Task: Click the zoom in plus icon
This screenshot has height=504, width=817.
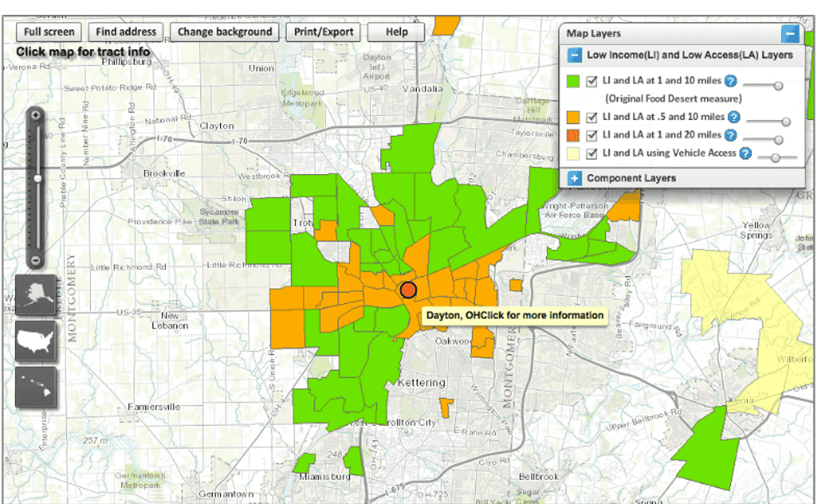Action: (35, 116)
